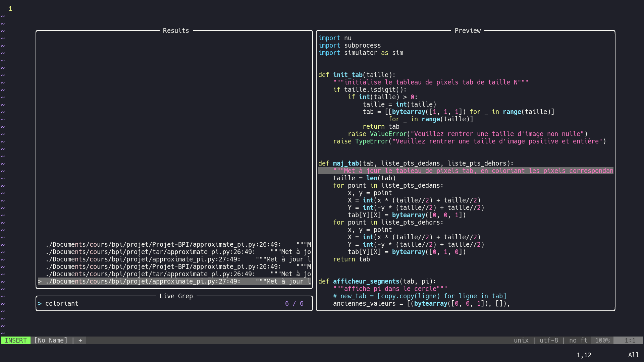The image size is (644, 362).
Task: Click the 1:1 cursor position indicator
Action: (630, 341)
